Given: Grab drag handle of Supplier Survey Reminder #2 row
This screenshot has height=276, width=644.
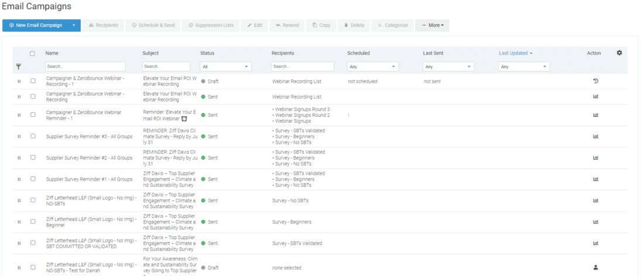Looking at the screenshot, I should (x=19, y=158).
